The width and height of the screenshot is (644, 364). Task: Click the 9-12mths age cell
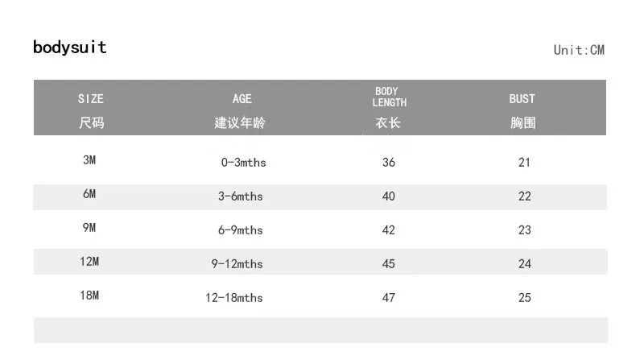[x=237, y=264]
